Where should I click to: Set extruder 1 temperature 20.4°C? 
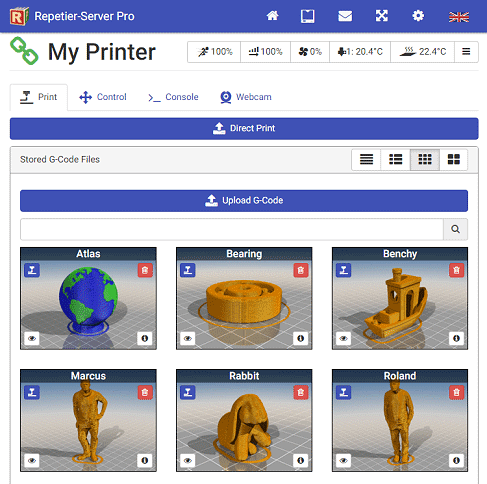360,52
